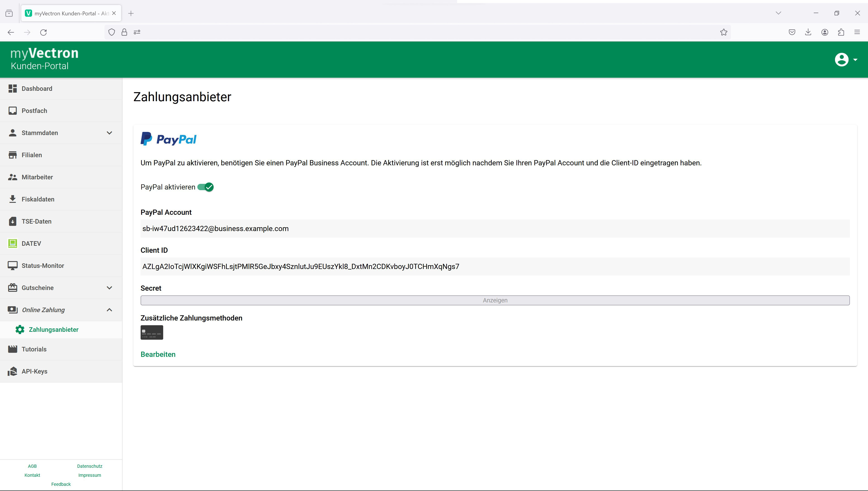Screen dimensions: 868x491
Task: Click the TSE-Daten icon
Action: (x=12, y=222)
